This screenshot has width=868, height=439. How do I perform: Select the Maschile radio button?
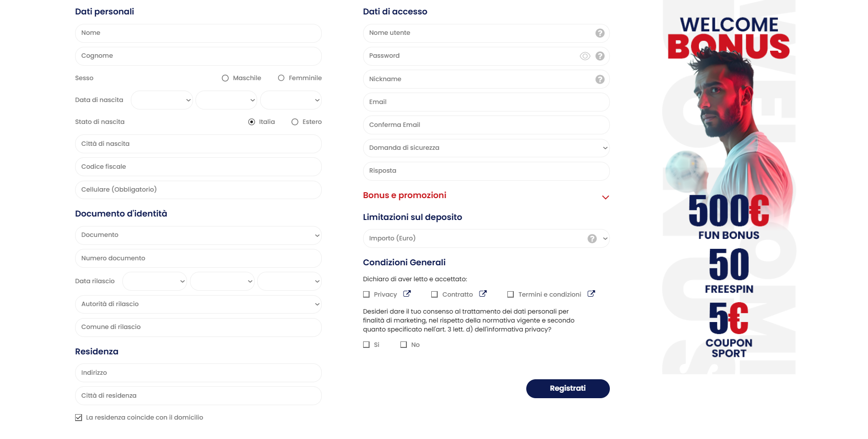tap(225, 78)
